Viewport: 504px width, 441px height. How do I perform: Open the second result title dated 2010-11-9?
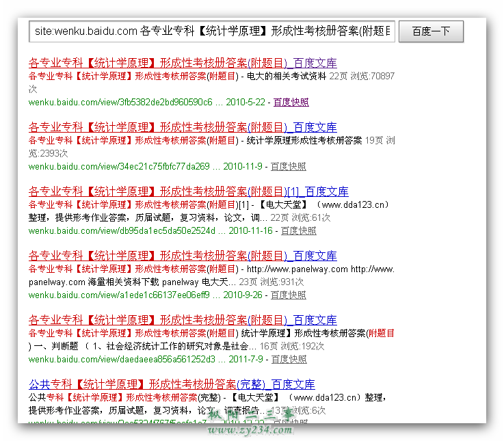point(183,127)
